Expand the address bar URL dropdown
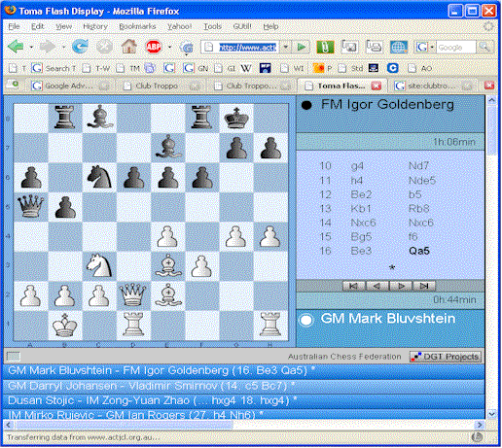Screen dimensions: 502x448 click(x=286, y=48)
